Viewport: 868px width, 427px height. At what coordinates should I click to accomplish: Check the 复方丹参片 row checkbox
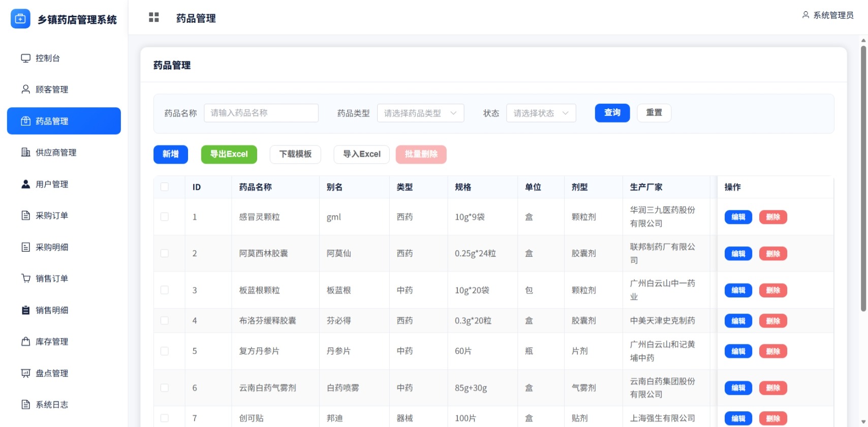(165, 351)
